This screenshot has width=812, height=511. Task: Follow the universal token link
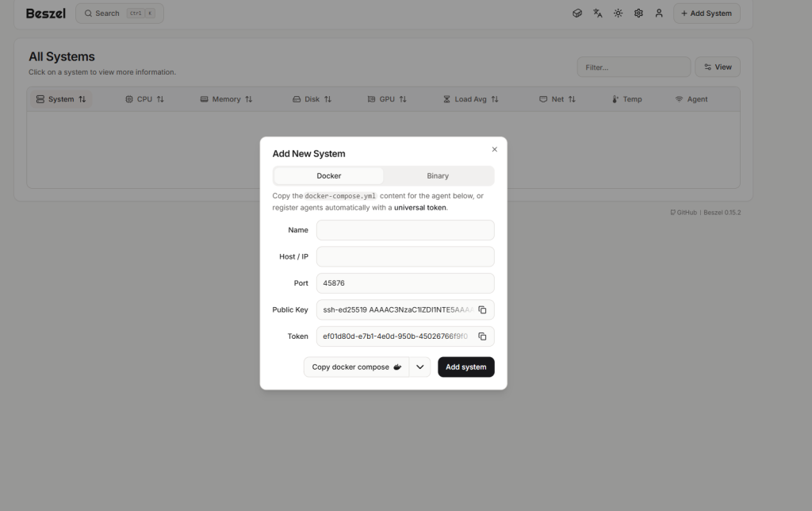420,208
